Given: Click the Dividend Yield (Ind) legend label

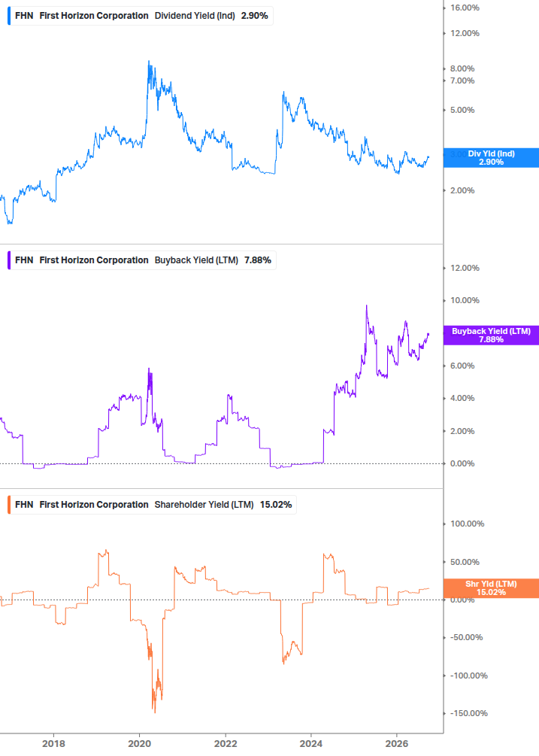Looking at the screenshot, I should [x=195, y=16].
